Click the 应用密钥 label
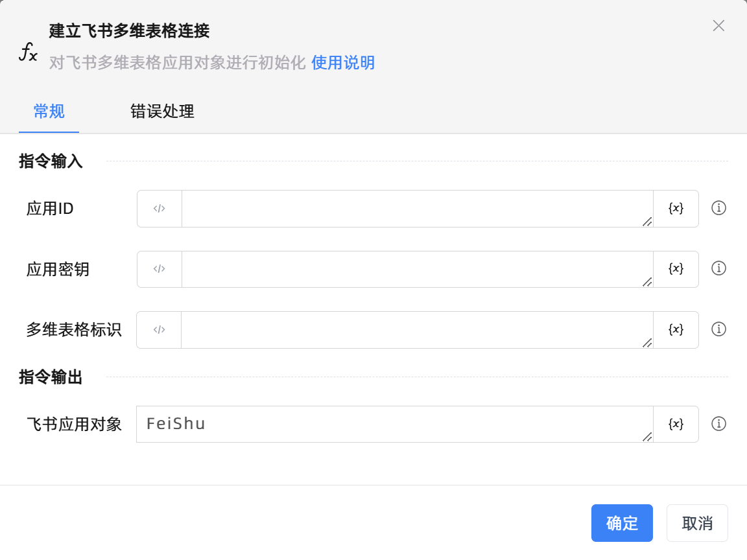Image resolution: width=747 pixels, height=560 pixels. click(x=58, y=269)
